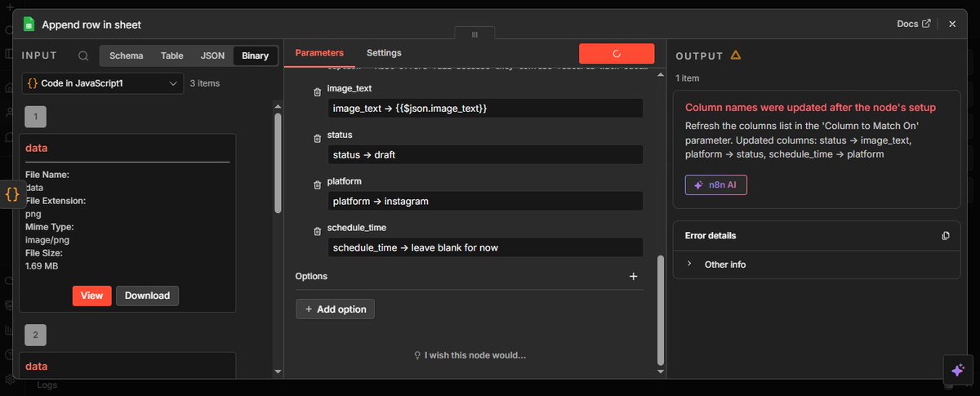Click the Google Sheets node icon

pyautogui.click(x=29, y=24)
